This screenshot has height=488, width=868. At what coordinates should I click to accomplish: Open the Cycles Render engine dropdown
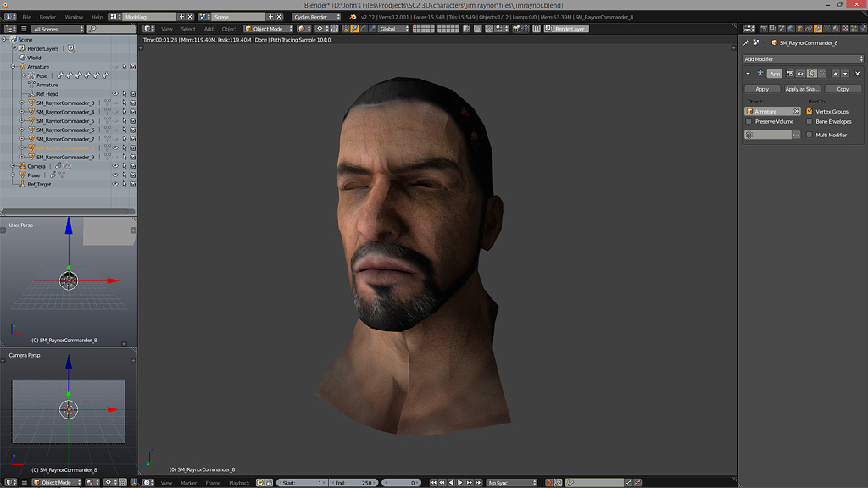pyautogui.click(x=317, y=17)
